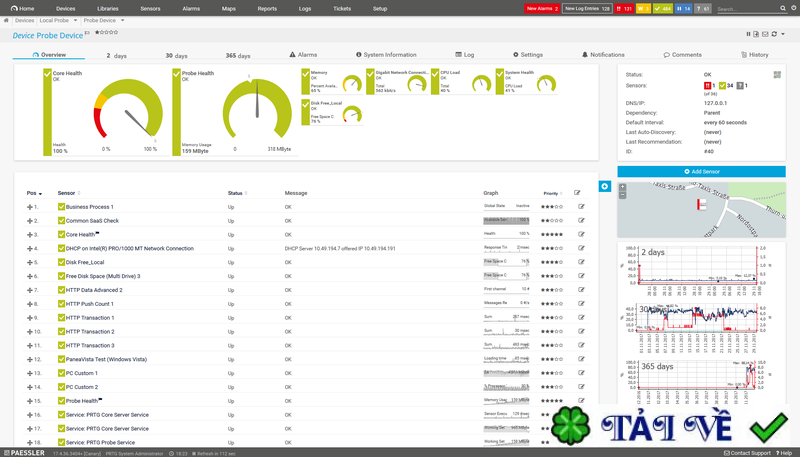Open the Notifications tab
This screenshot has width=800, height=457.
(x=603, y=55)
